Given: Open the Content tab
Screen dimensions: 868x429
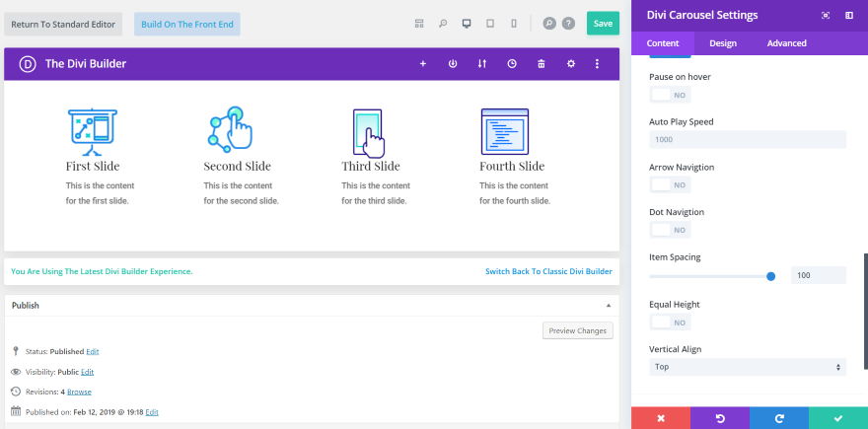Looking at the screenshot, I should pos(663,43).
